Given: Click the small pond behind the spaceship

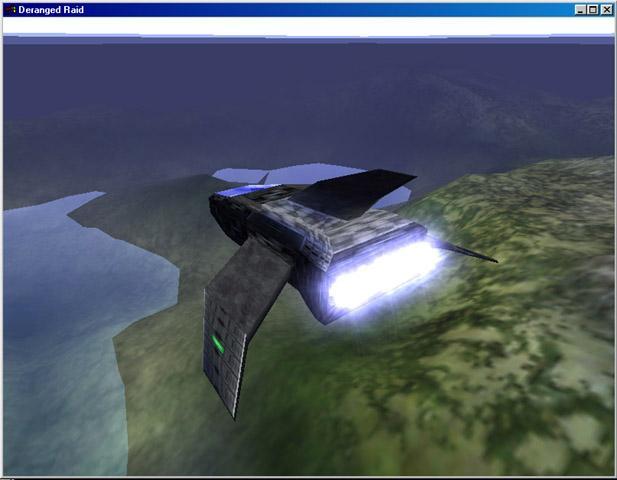Looking at the screenshot, I should [x=291, y=174].
